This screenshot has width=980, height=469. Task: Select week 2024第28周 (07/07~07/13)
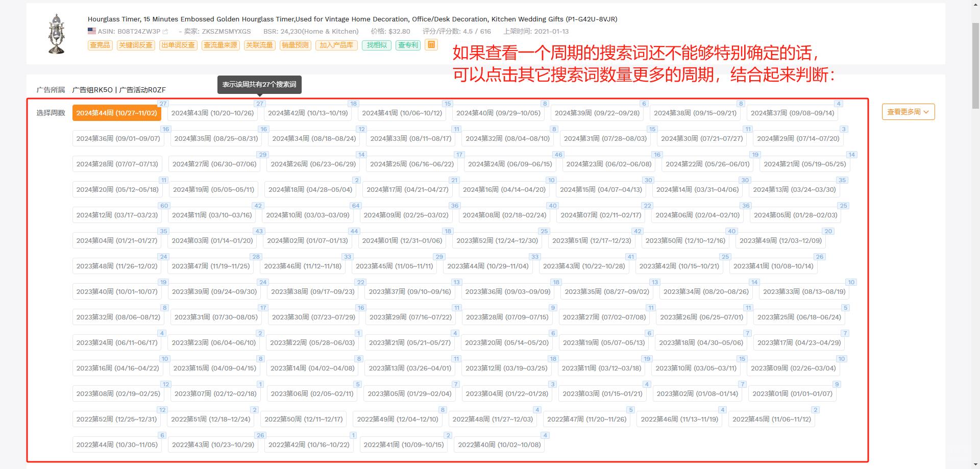117,164
